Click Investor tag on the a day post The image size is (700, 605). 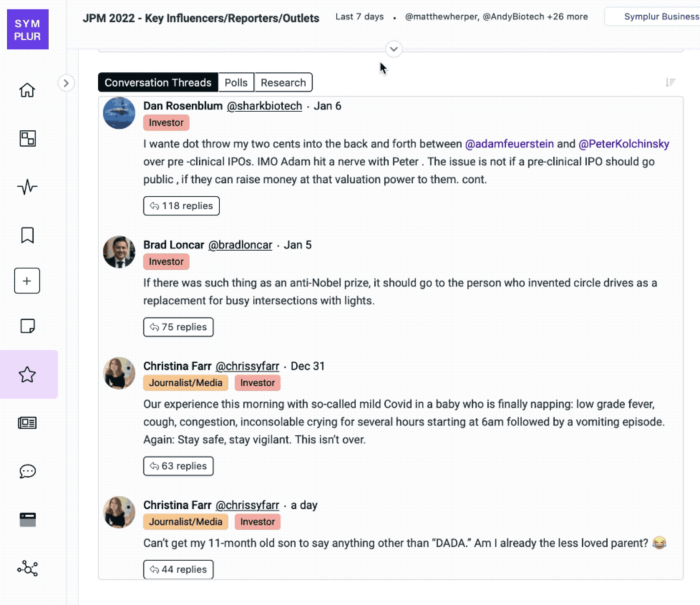point(257,522)
